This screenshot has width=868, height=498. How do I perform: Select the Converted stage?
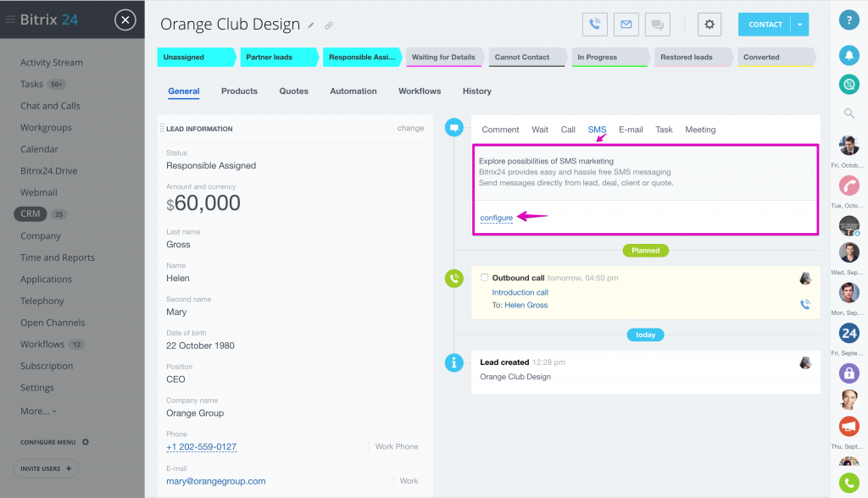(x=776, y=57)
